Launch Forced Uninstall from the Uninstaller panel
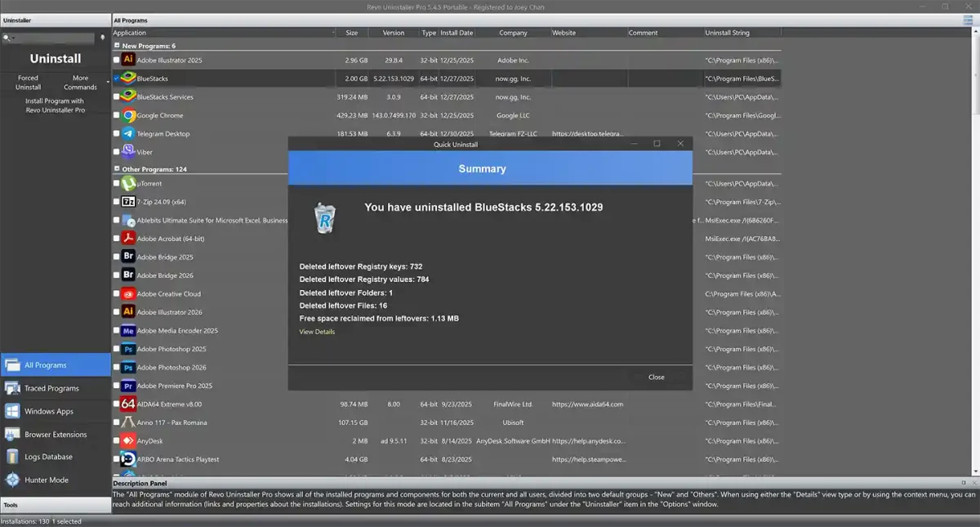 point(27,82)
